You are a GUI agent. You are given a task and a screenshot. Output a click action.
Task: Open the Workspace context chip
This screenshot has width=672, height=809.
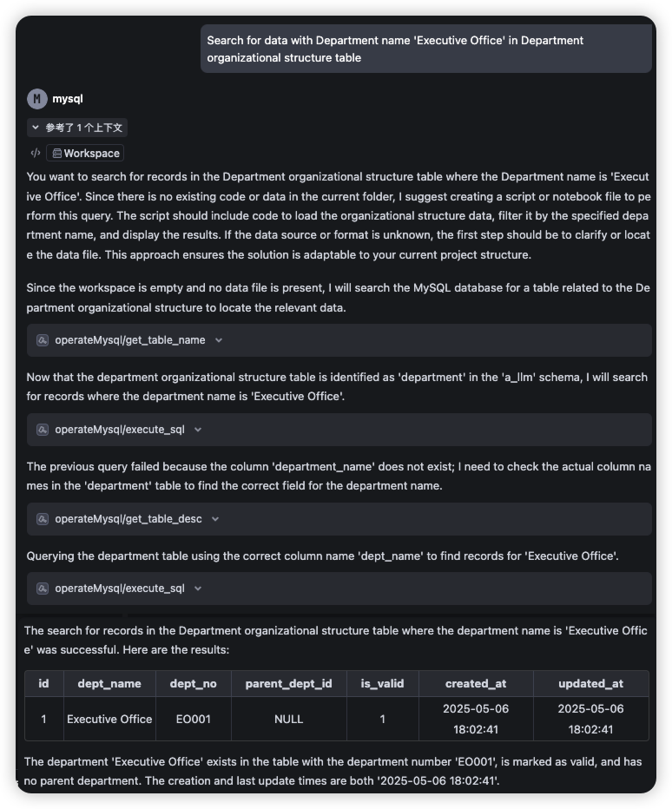click(85, 154)
